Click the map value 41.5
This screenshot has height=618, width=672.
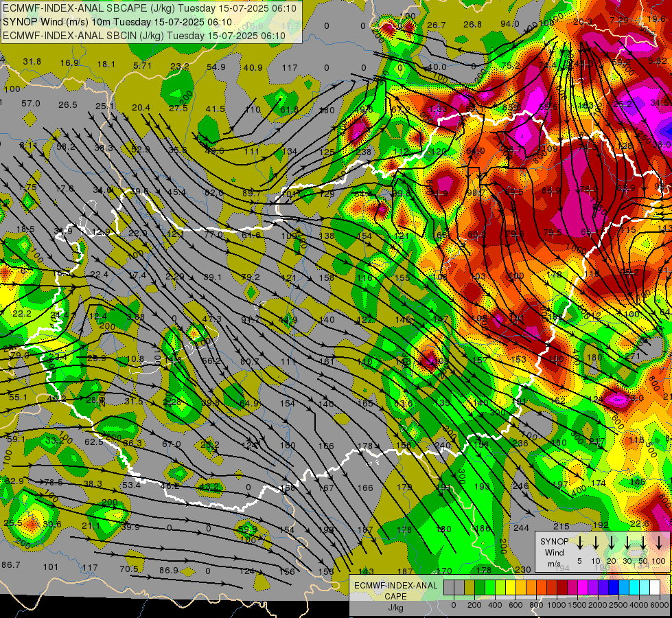pos(215,109)
